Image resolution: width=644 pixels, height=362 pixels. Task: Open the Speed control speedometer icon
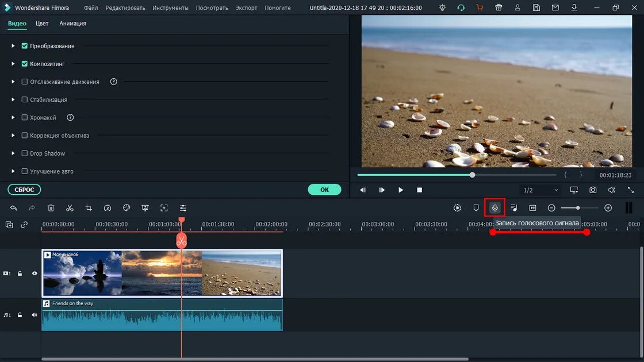(108, 207)
